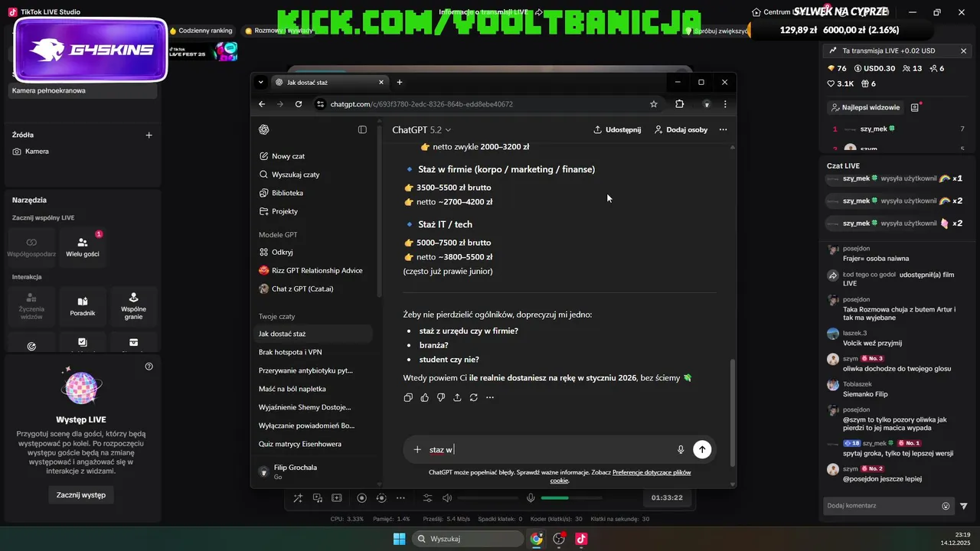Copy the ChatGPT response
Screen dimensions: 980x551
pos(408,397)
